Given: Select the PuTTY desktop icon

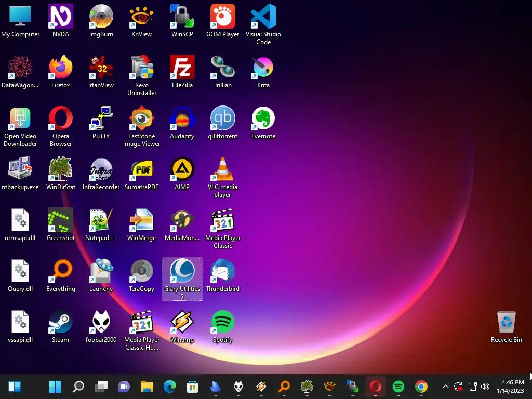Looking at the screenshot, I should point(101,122).
